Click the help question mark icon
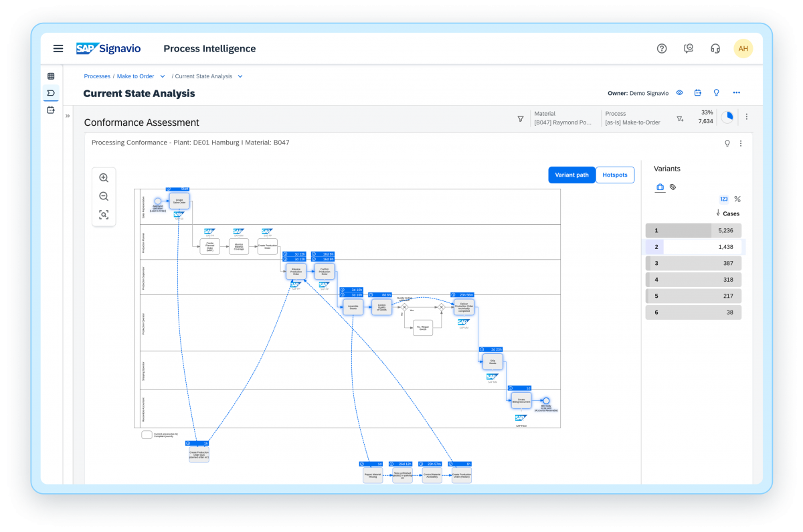803x532 pixels. point(662,48)
